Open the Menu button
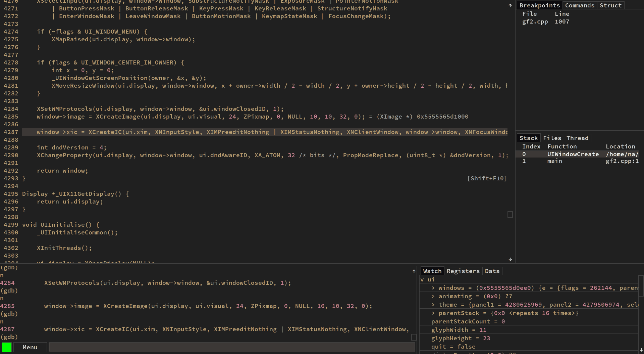The image size is (644, 354). (x=30, y=347)
